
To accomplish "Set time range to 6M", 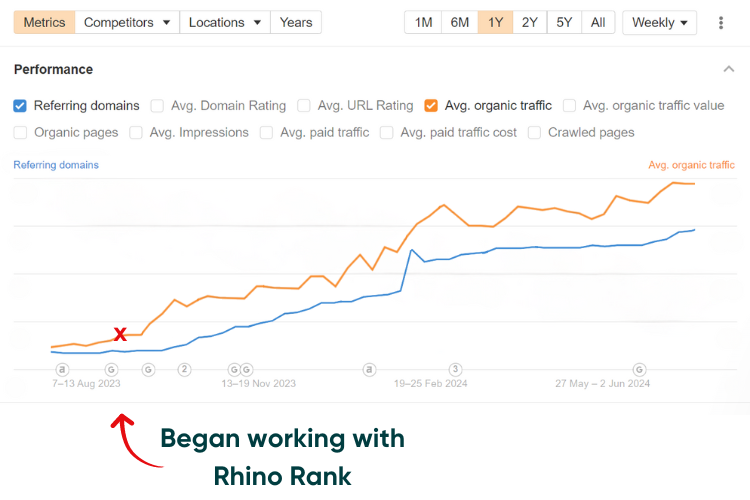I will pyautogui.click(x=460, y=22).
